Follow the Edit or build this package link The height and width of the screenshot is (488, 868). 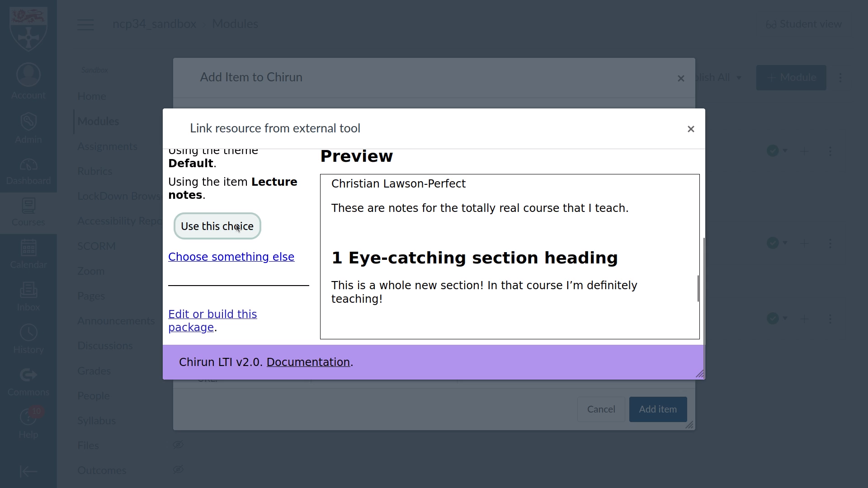click(x=212, y=321)
